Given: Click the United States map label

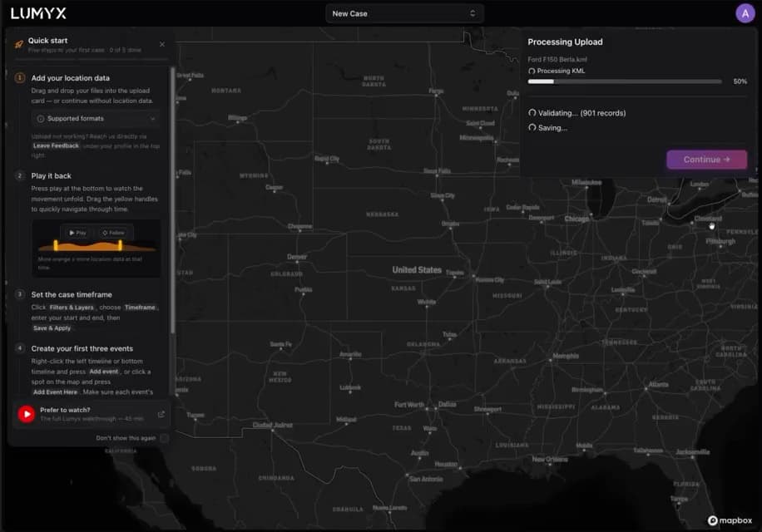Looking at the screenshot, I should (417, 270).
